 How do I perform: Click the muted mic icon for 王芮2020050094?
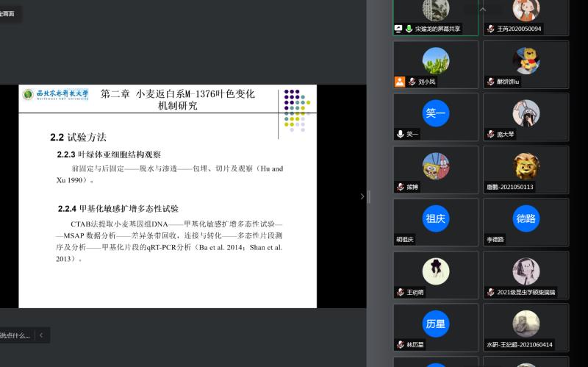490,29
